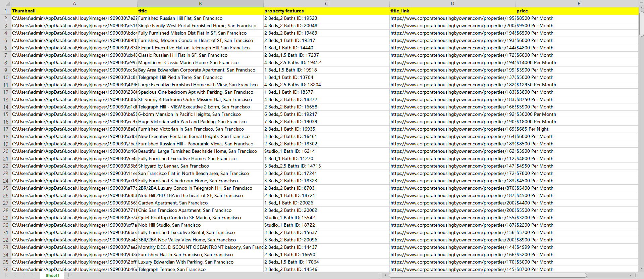
Task: Select cell 'Elegant Executive Flat on Telegraph Hill'
Action: tap(200, 48)
